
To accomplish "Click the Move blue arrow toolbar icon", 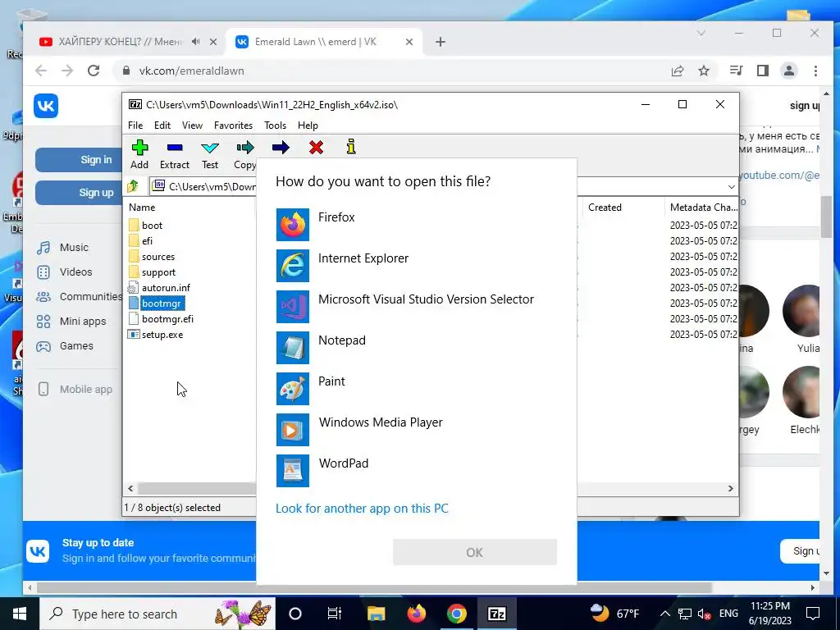I will pos(281,148).
